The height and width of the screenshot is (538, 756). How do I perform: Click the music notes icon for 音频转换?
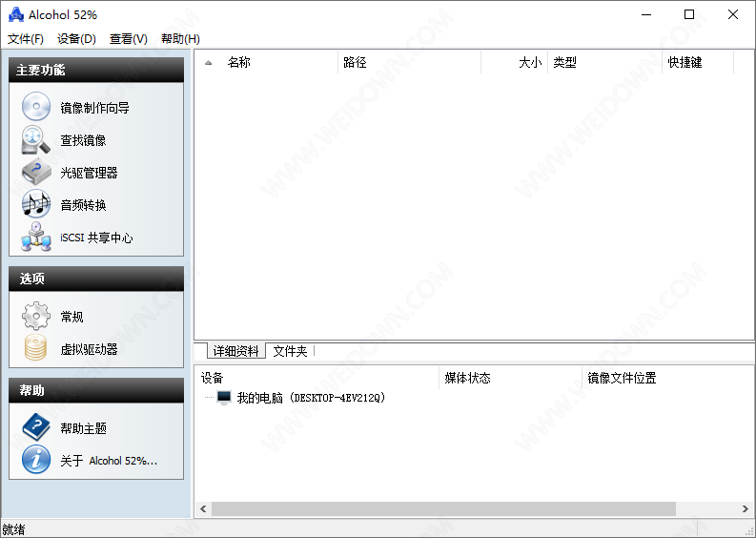(x=36, y=204)
